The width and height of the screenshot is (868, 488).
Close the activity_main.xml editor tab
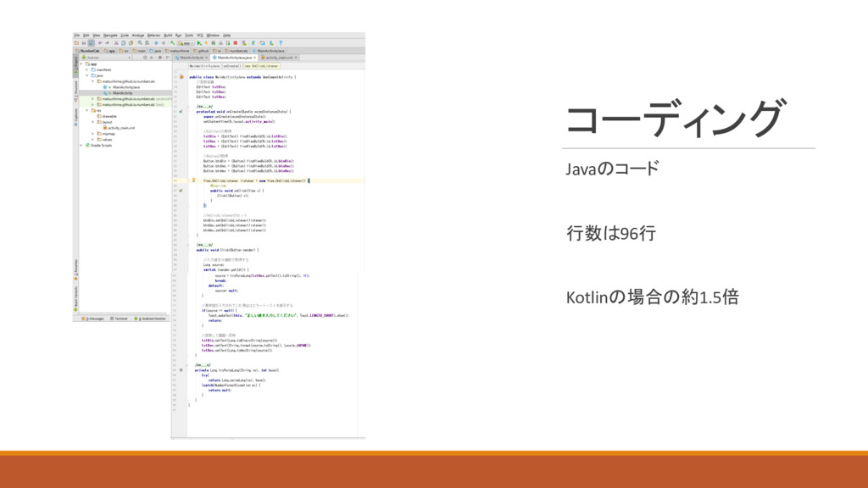[296, 58]
